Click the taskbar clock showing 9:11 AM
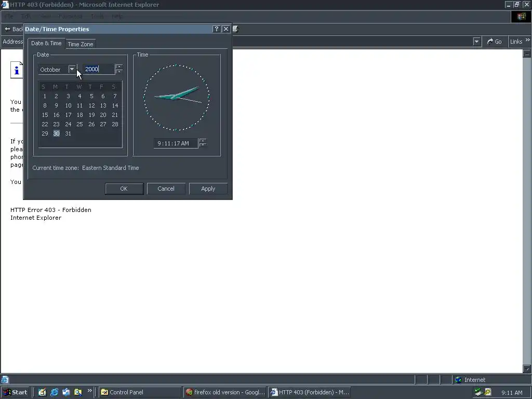This screenshot has height=399, width=532. pyautogui.click(x=512, y=393)
